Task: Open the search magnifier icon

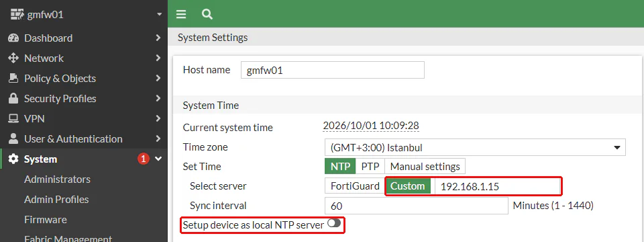Action: tap(207, 14)
